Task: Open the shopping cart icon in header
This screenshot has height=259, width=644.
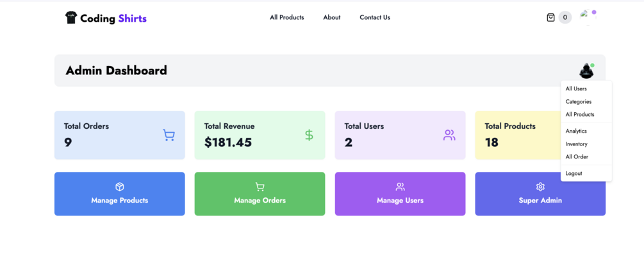Action: pyautogui.click(x=550, y=17)
